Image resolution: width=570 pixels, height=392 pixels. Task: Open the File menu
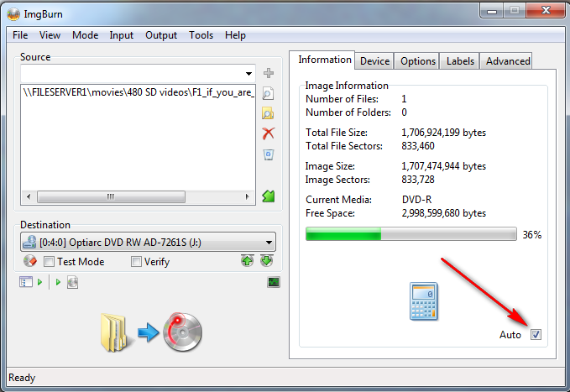[20, 35]
